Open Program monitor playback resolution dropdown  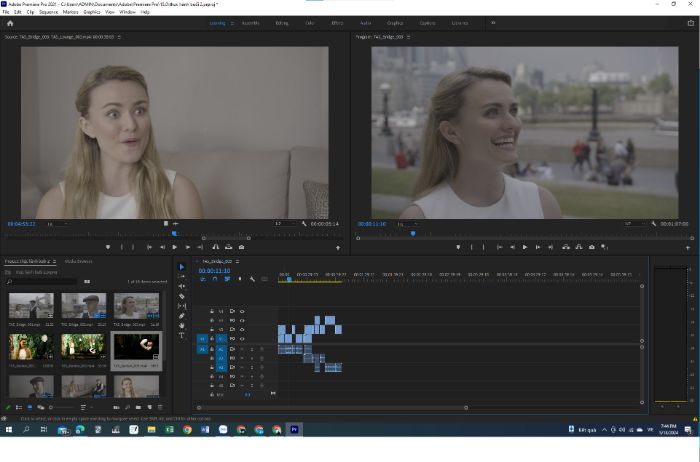pos(634,224)
